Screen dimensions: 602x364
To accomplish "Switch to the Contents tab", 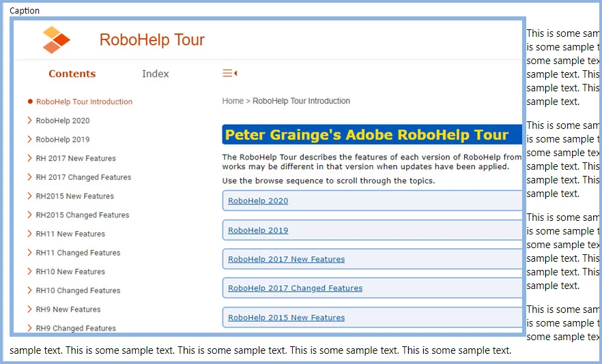I will coord(72,74).
